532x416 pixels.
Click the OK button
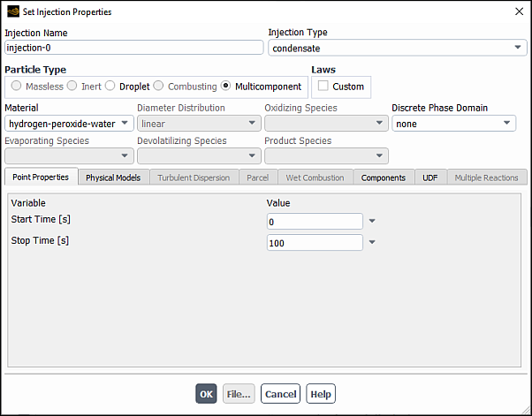point(206,394)
